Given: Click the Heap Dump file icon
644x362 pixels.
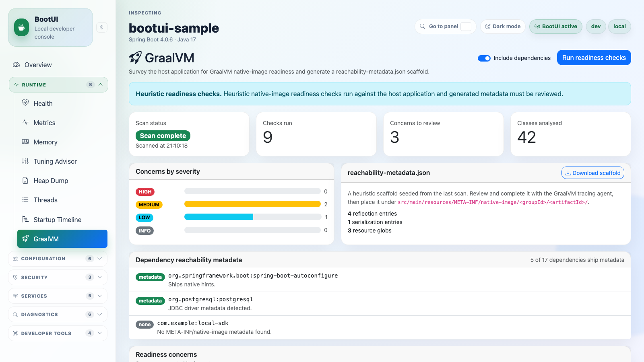Looking at the screenshot, I should (25, 180).
